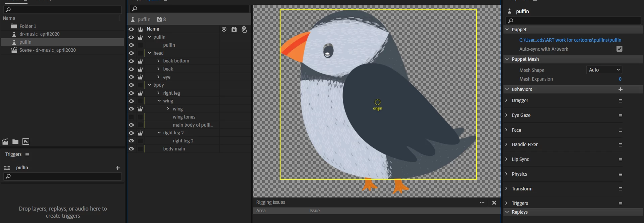Show the hidden wing tones layer
This screenshot has height=223, width=644.
[x=131, y=117]
